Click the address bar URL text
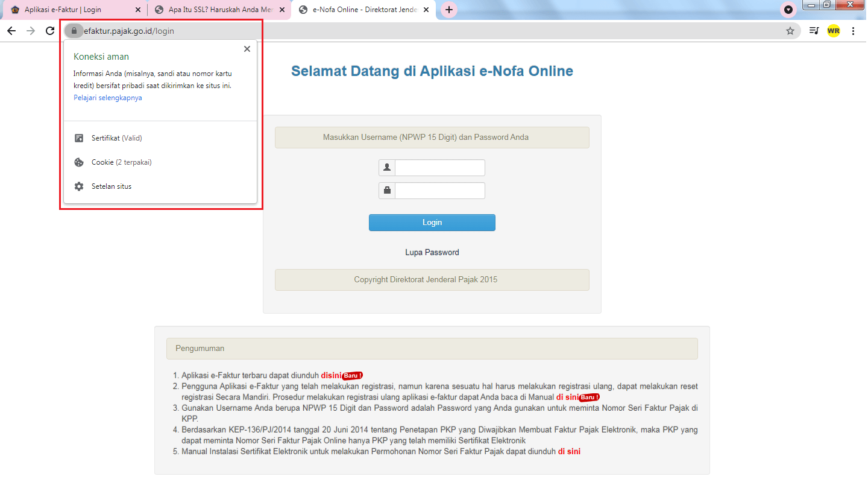The image size is (868, 488). coord(129,31)
